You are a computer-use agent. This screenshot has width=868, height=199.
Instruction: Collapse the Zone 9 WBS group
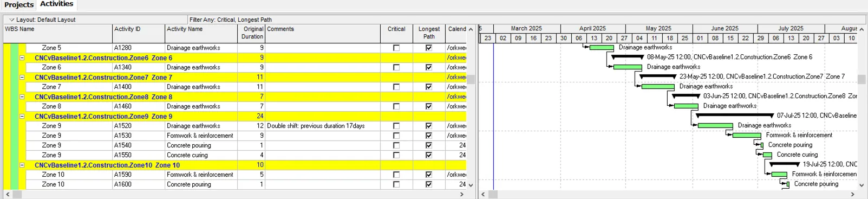click(22, 116)
